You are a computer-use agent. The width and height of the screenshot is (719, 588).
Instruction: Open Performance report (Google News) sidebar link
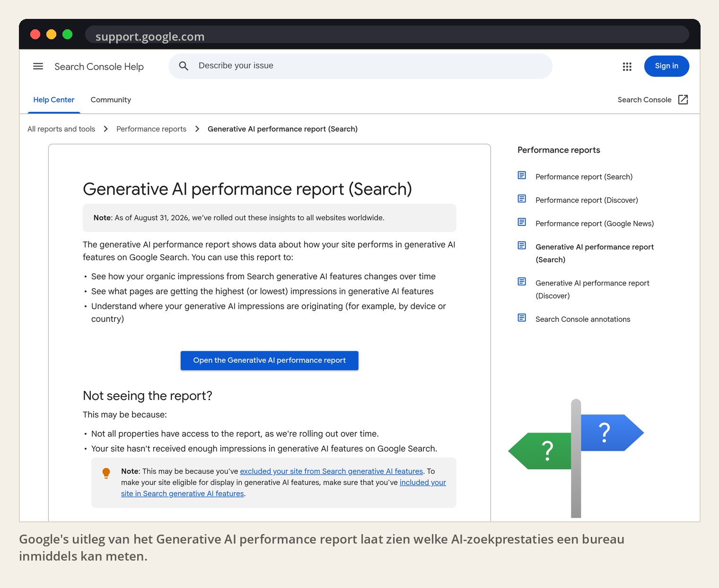(595, 224)
